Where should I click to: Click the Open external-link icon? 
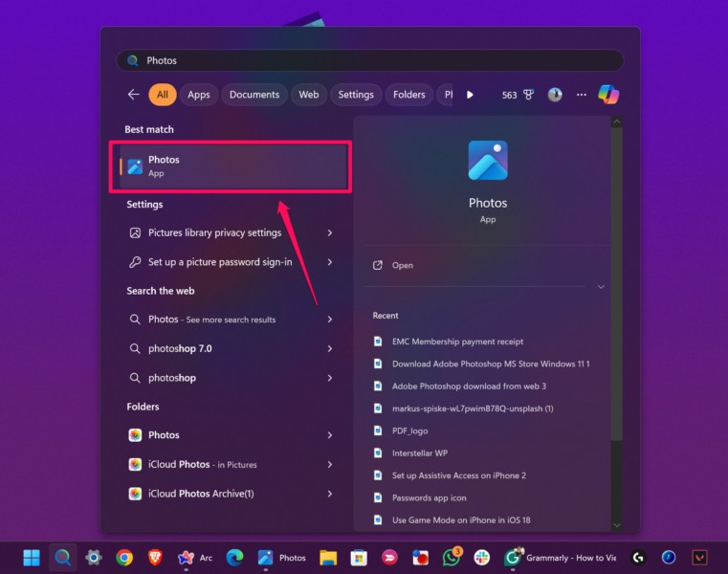pos(378,265)
